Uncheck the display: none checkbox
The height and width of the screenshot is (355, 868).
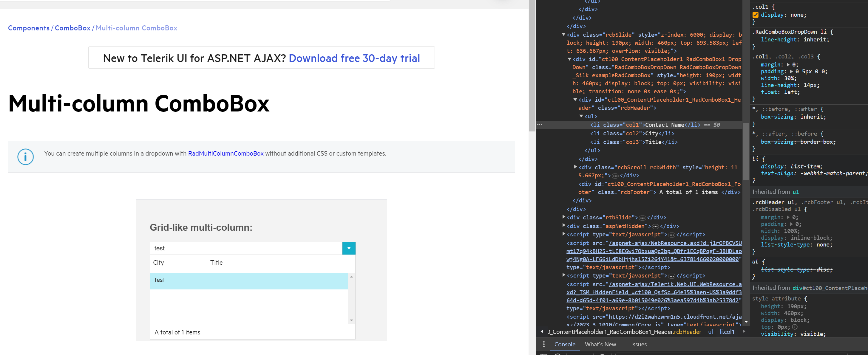756,15
